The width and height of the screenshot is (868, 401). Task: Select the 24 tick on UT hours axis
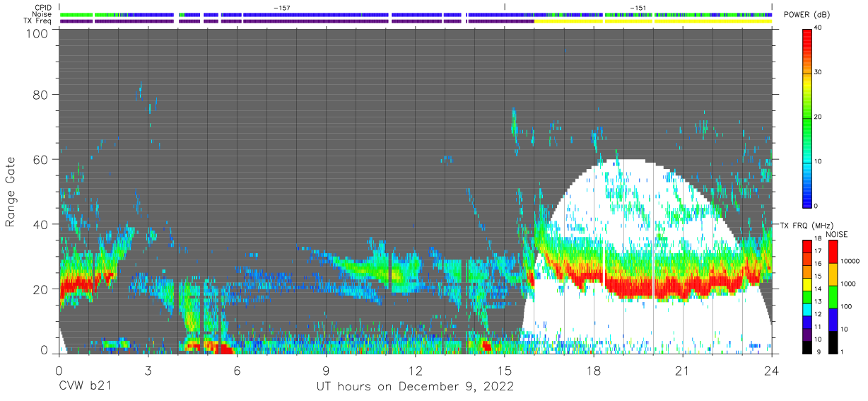pos(772,370)
